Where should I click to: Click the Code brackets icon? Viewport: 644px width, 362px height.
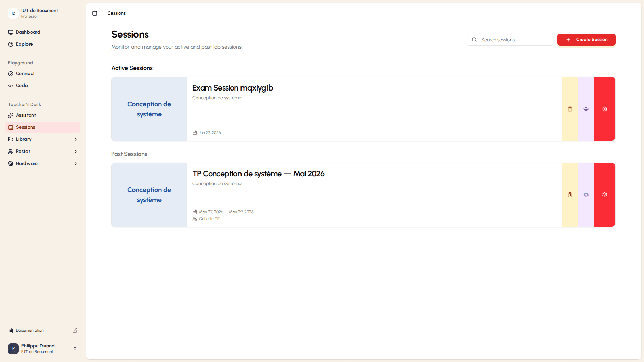tap(11, 86)
